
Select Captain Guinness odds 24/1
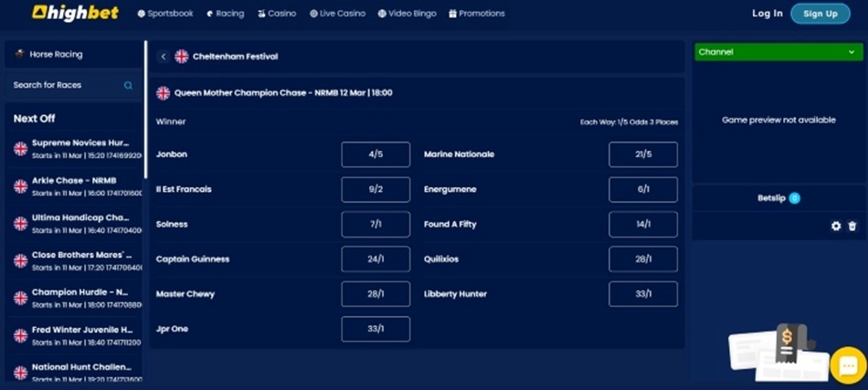376,258
